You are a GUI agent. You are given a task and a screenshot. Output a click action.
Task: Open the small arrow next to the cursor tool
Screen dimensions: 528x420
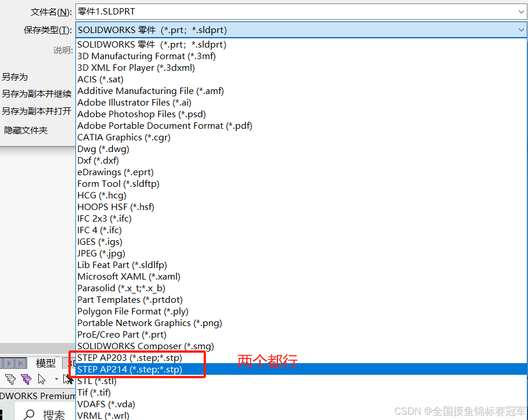click(x=56, y=379)
